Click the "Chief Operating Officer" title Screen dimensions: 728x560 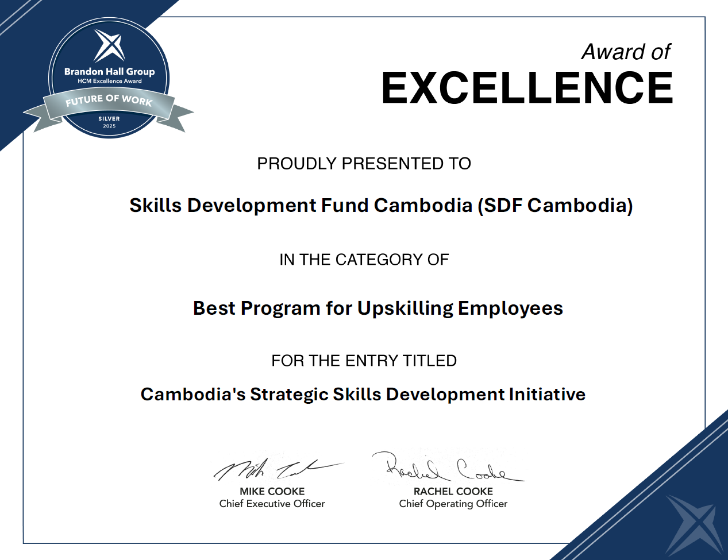pos(453,504)
